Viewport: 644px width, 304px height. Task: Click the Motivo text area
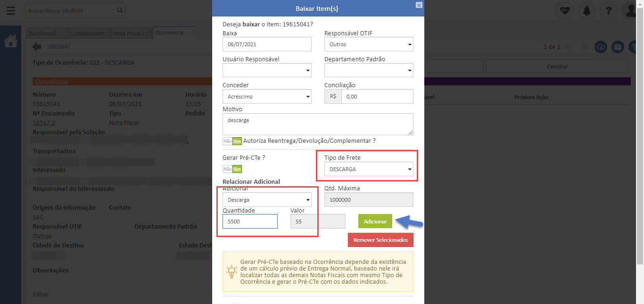318,124
